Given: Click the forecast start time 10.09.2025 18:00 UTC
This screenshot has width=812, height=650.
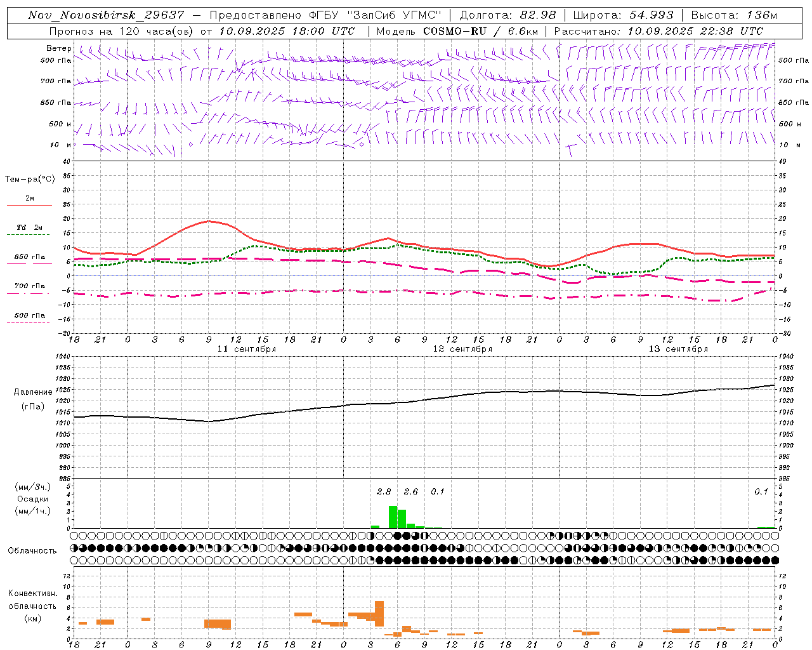Looking at the screenshot, I should click(287, 30).
